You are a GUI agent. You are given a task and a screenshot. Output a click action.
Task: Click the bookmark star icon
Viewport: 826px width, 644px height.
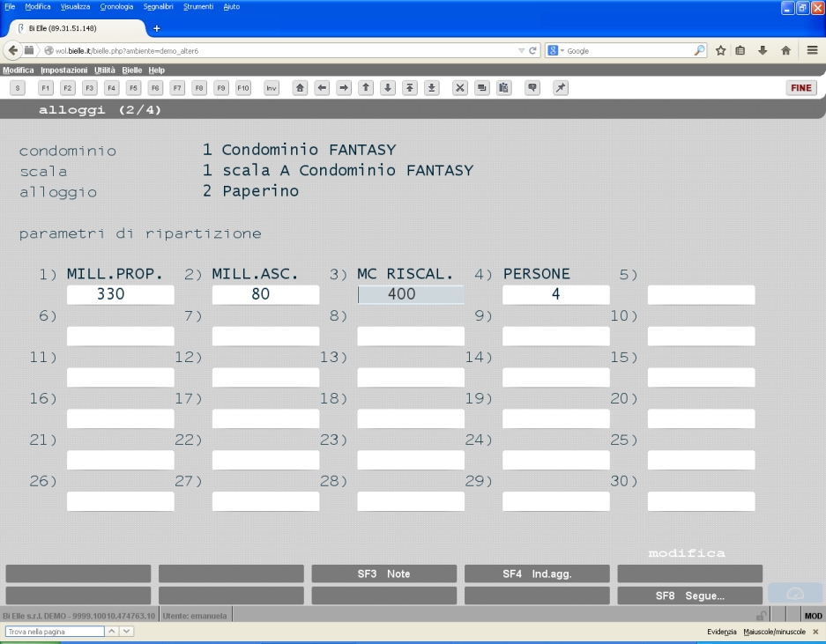pos(720,50)
